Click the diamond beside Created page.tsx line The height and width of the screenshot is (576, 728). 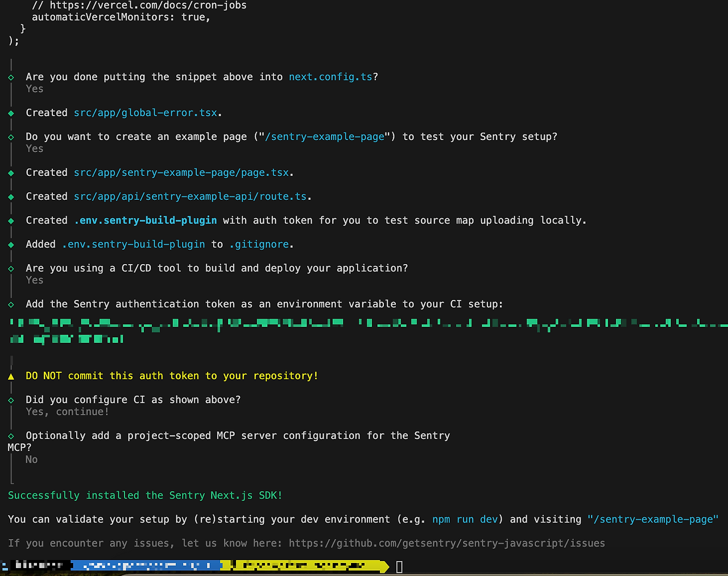tap(11, 172)
